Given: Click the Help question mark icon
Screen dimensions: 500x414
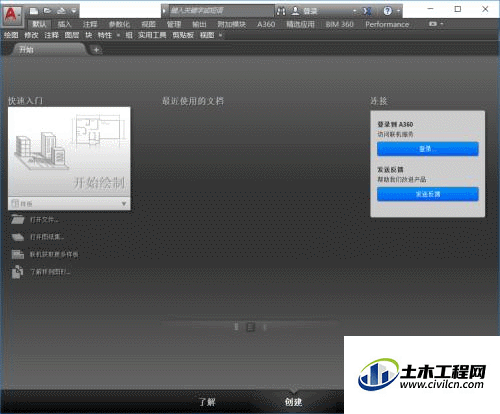Looking at the screenshot, I should (388, 11).
